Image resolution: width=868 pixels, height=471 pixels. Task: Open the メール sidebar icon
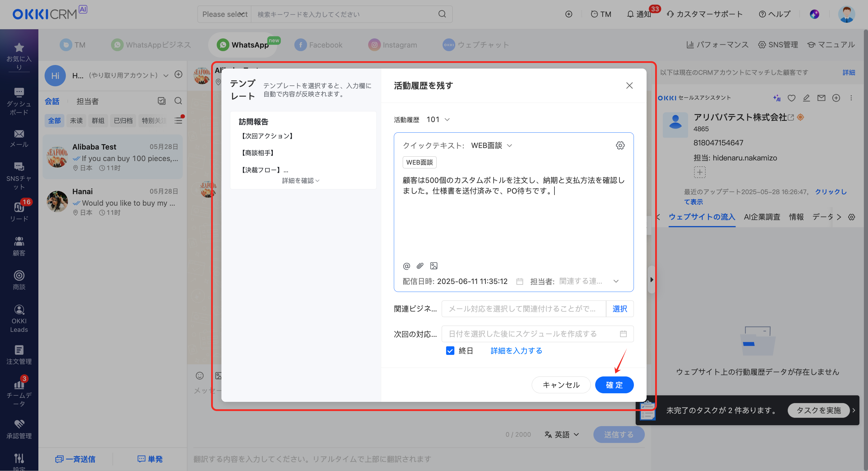click(19, 139)
